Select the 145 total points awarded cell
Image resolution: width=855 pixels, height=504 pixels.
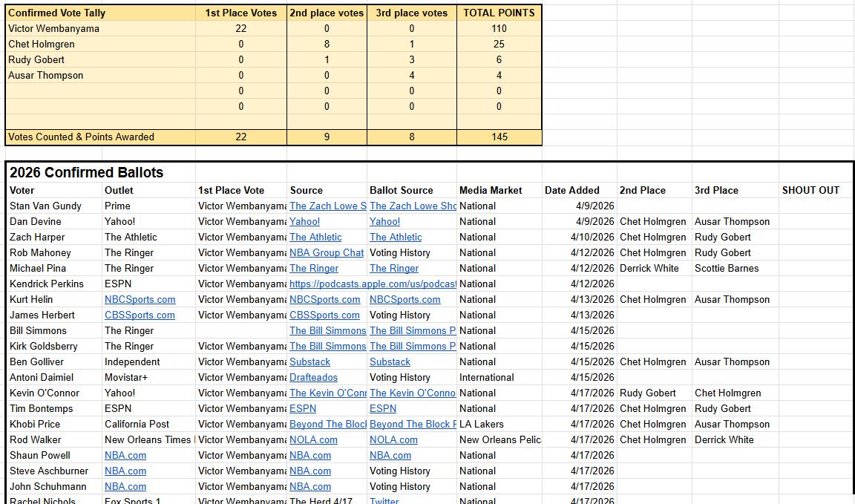click(499, 137)
